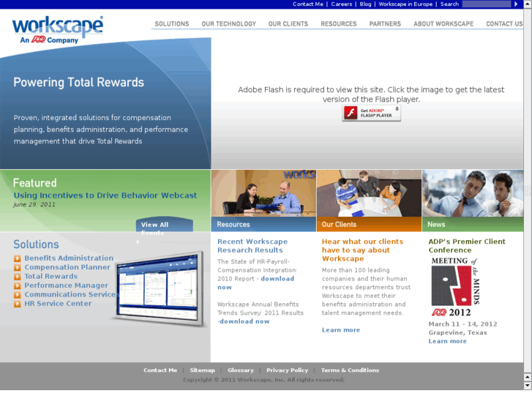Visit the Blog link
532x399 pixels.
[x=365, y=4]
